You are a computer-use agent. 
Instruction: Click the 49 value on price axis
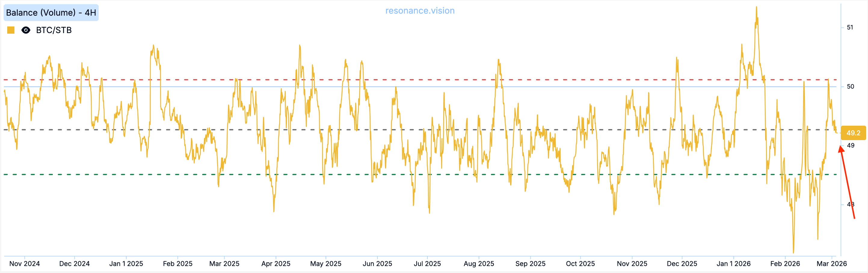pyautogui.click(x=851, y=146)
